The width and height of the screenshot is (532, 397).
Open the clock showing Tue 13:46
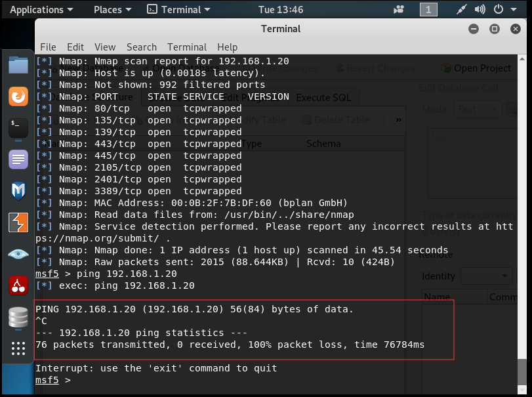tap(281, 10)
